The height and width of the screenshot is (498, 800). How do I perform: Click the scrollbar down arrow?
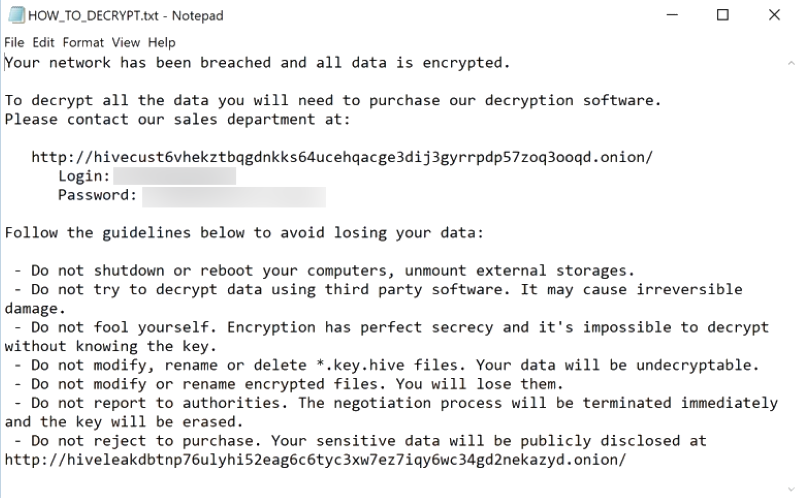791,490
